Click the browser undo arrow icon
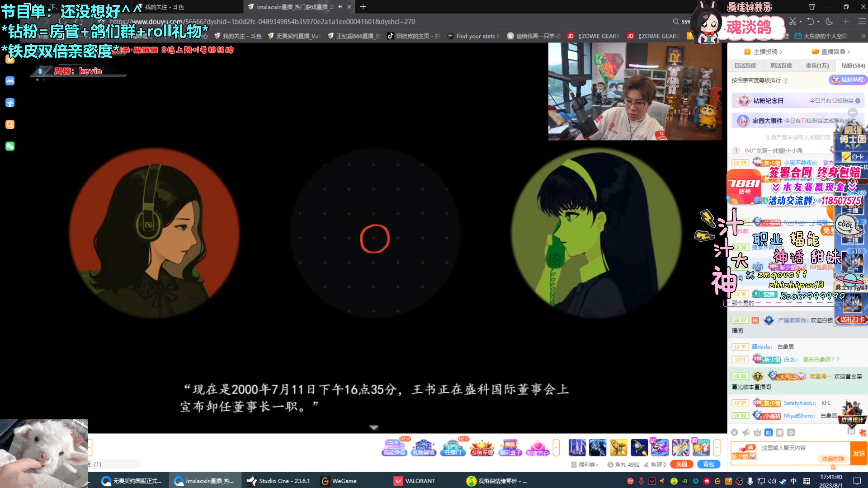The image size is (868, 488). (811, 21)
